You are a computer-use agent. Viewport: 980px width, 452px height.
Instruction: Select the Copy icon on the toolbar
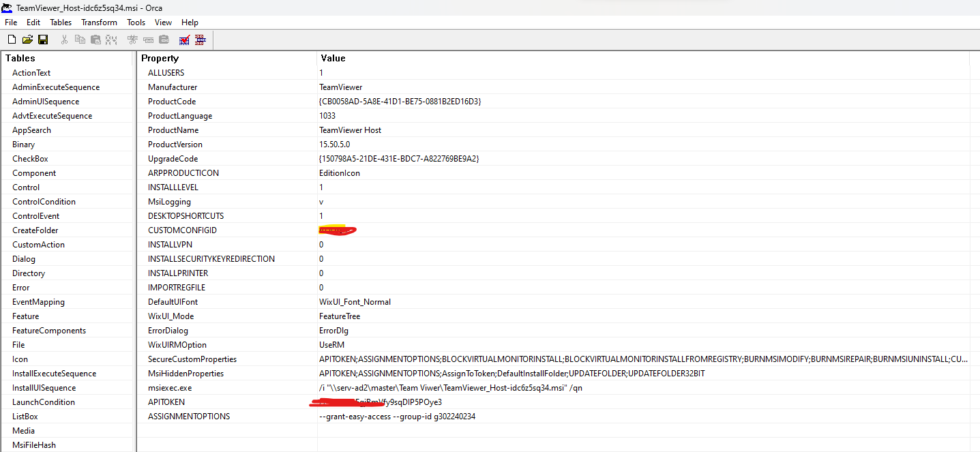click(x=80, y=39)
